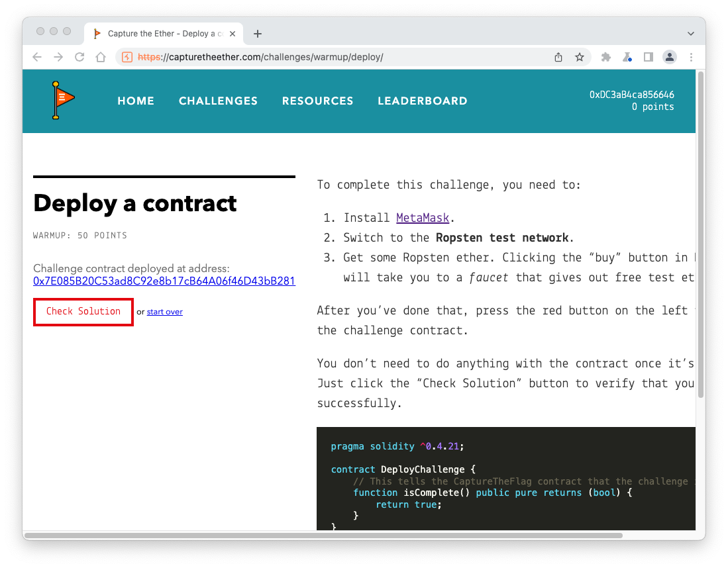Image resolution: width=728 pixels, height=568 pixels.
Task: Share this page via the share icon
Action: pos(558,57)
